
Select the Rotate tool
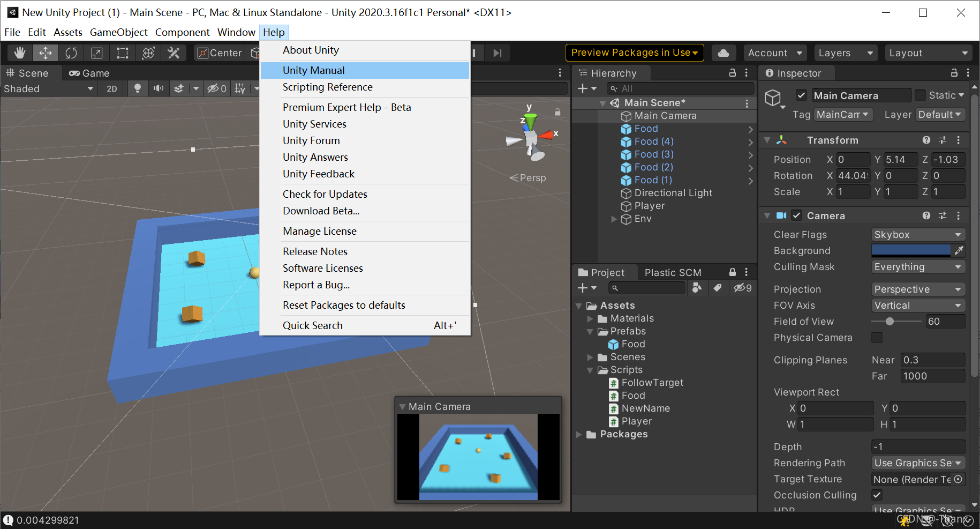[71, 53]
